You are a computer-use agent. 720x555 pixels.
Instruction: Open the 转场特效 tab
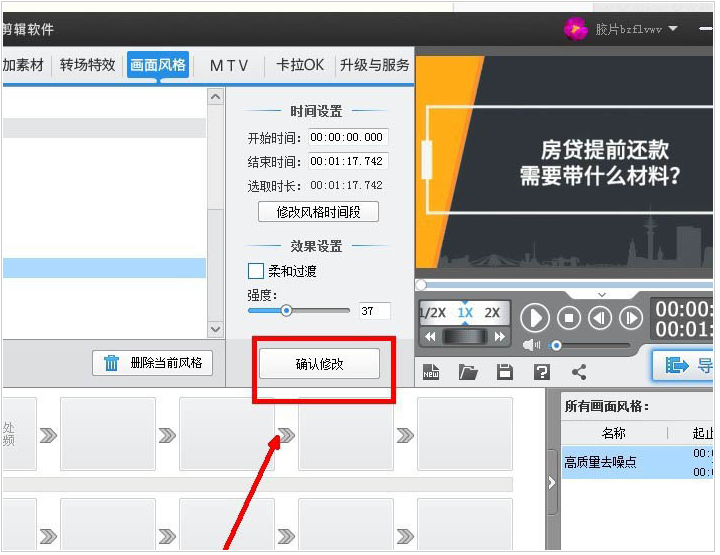coord(87,65)
